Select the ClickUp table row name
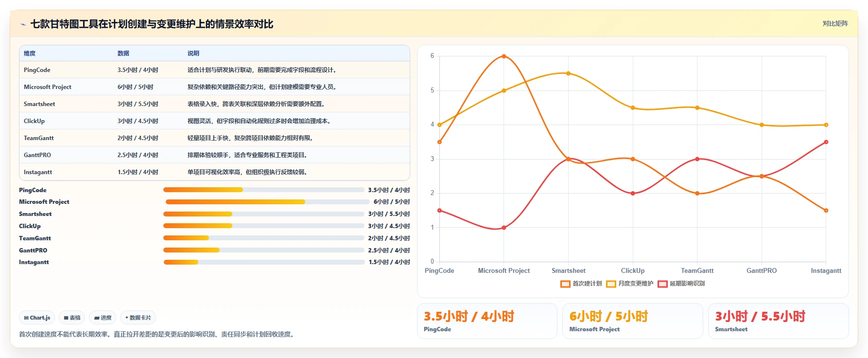Viewport: 868px width, 358px height. point(34,121)
